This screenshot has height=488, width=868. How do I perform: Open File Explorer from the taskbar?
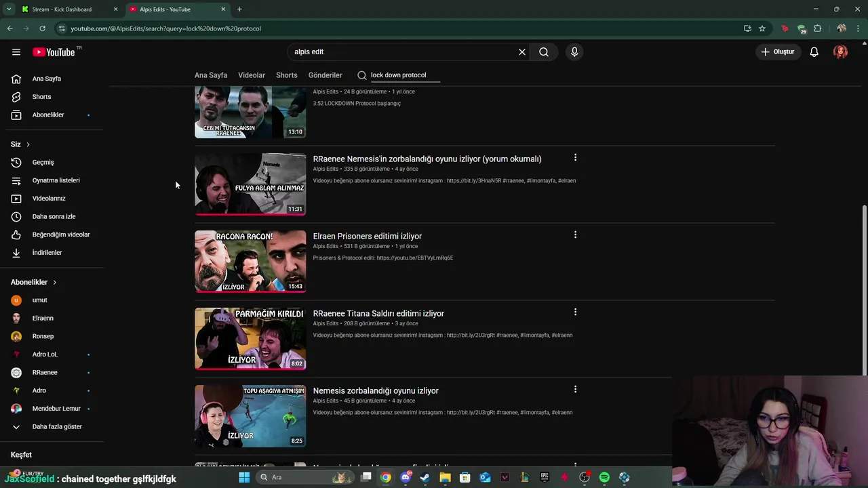[x=445, y=477]
